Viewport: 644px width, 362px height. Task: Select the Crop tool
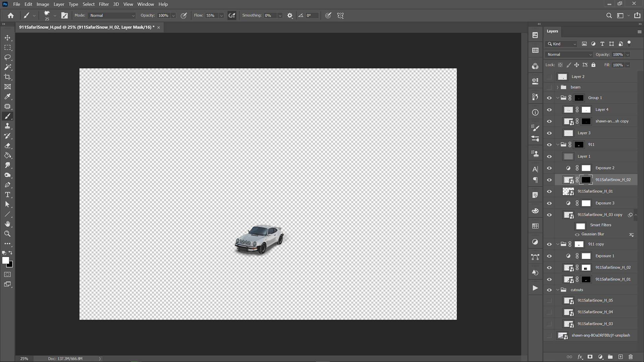[x=7, y=77]
